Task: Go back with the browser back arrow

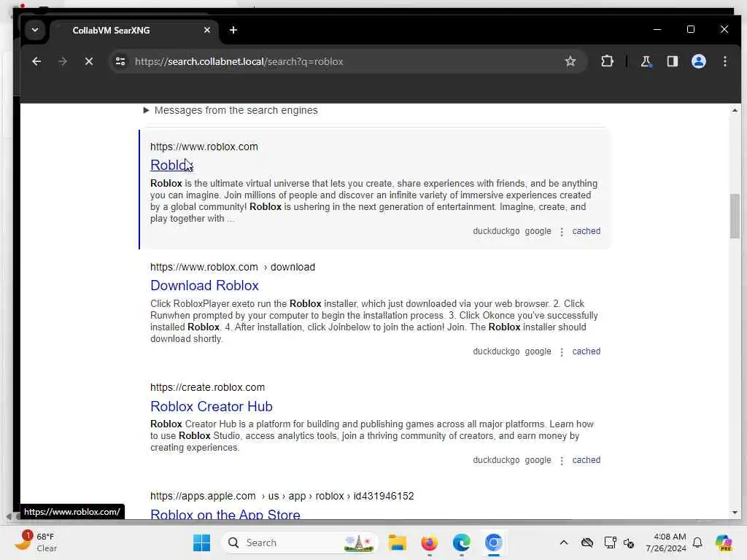Action: pyautogui.click(x=36, y=61)
